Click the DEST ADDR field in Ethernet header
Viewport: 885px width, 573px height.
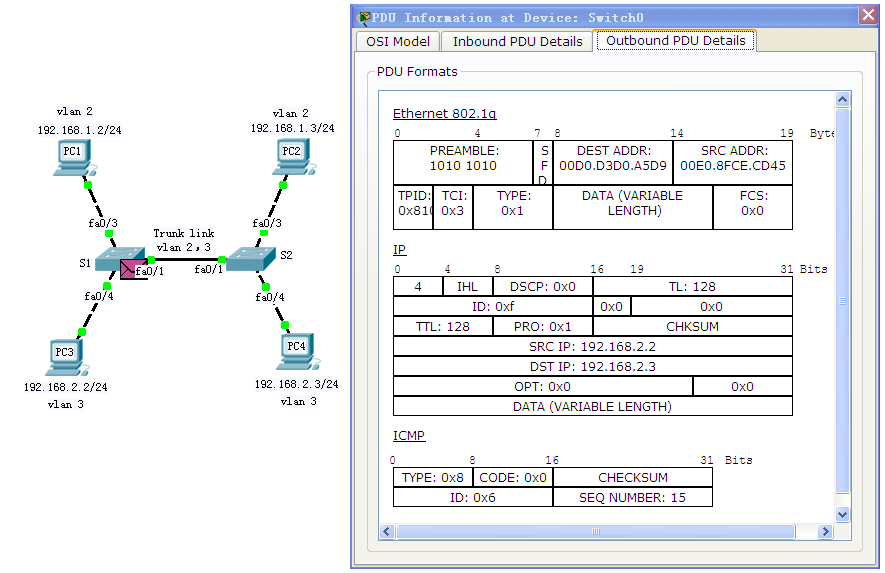pos(612,158)
